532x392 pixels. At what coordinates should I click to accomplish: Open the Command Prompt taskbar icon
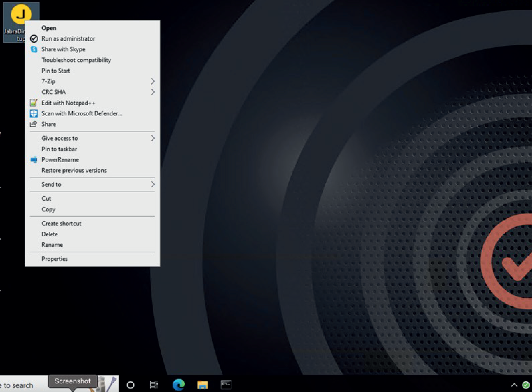226,385
